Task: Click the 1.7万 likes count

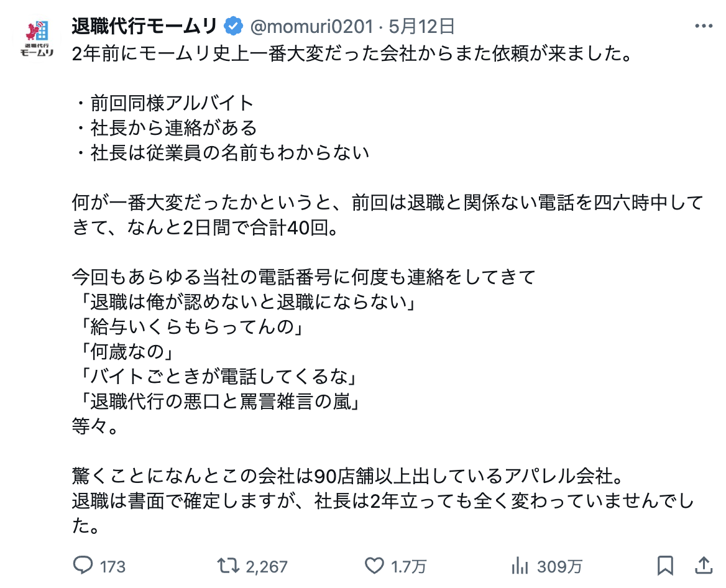Action: 408,566
